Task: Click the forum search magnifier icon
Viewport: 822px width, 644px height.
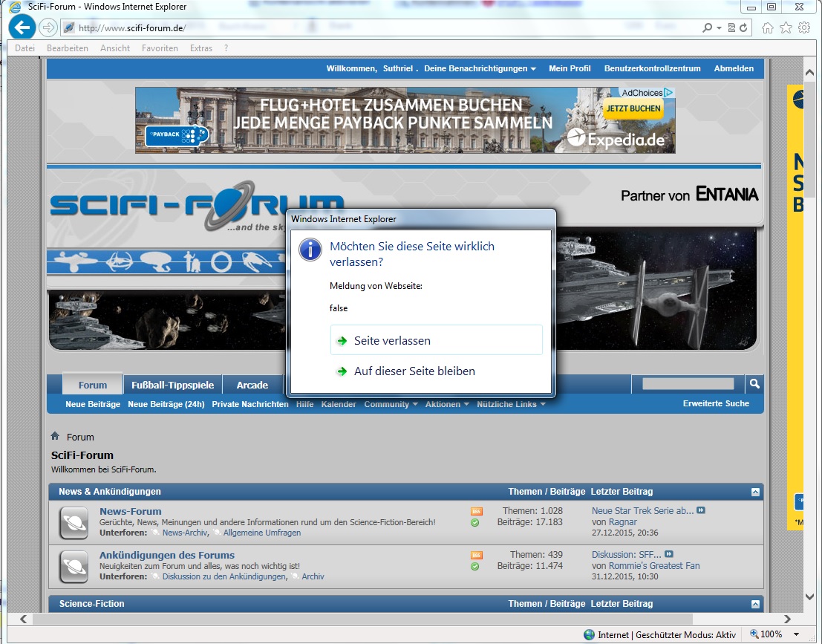Action: (x=754, y=384)
